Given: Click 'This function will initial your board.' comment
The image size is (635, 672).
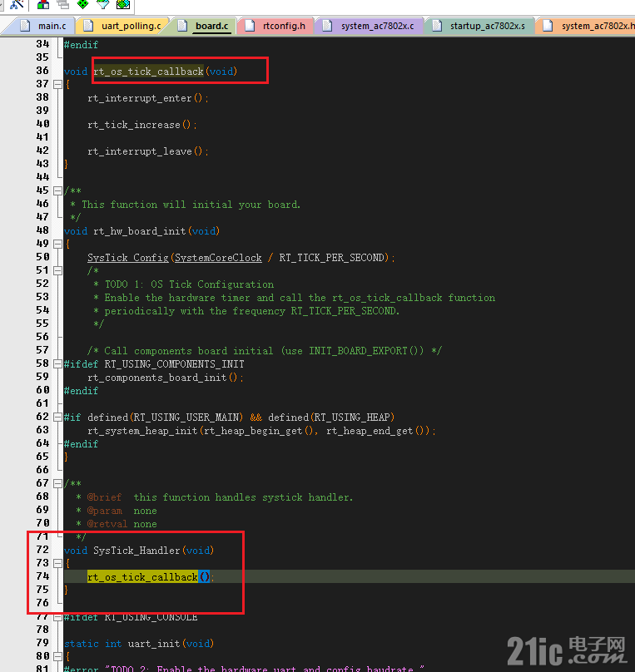Looking at the screenshot, I should click(191, 205).
